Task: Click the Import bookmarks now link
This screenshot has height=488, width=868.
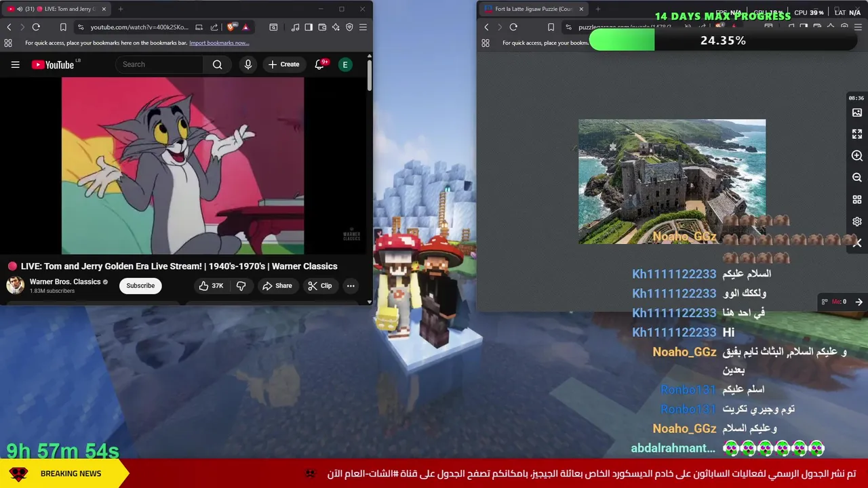Action: tap(219, 43)
